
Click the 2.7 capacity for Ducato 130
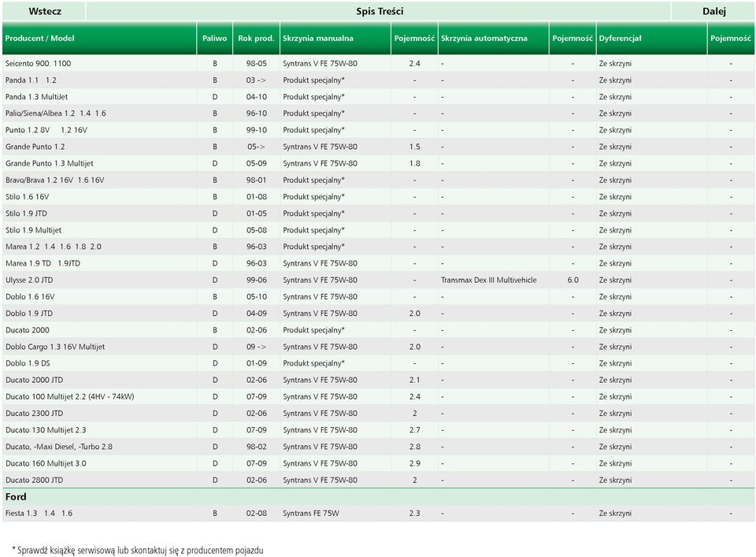(x=415, y=429)
